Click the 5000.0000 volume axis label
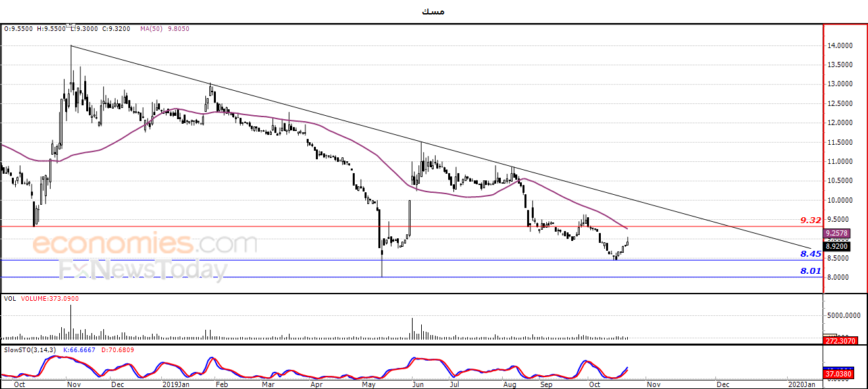Image resolution: width=868 pixels, height=389 pixels. (843, 316)
